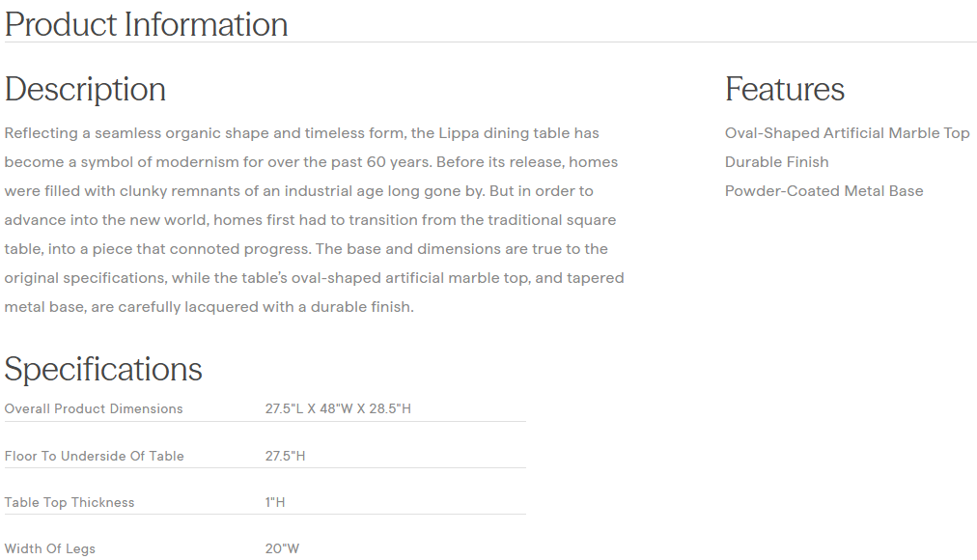Click the Table Top Thickness label

pos(70,502)
